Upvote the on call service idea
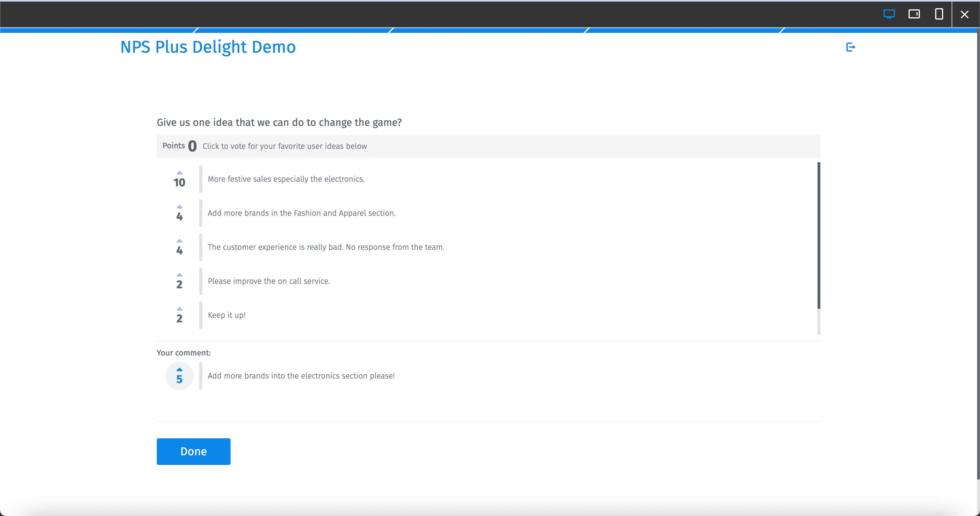Screen dimensions: 980x516 pyautogui.click(x=179, y=275)
